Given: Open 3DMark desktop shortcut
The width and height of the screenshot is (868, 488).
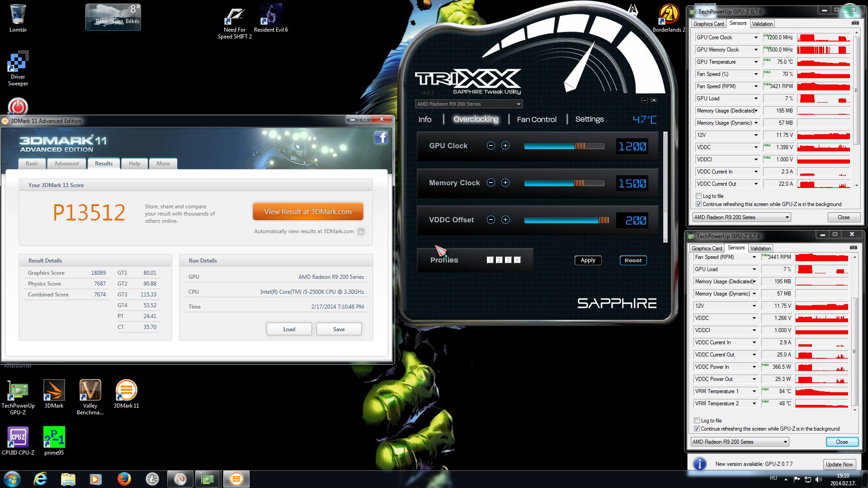Looking at the screenshot, I should point(54,394).
